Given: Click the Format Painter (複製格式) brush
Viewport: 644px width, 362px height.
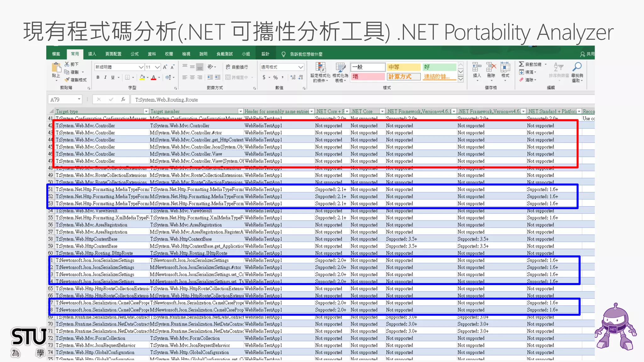Looking at the screenshot, I should pyautogui.click(x=67, y=80).
